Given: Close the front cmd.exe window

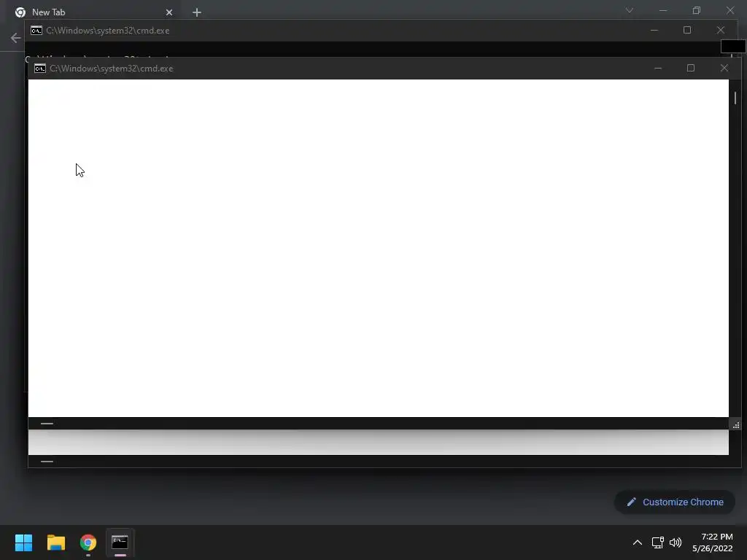Looking at the screenshot, I should [724, 68].
